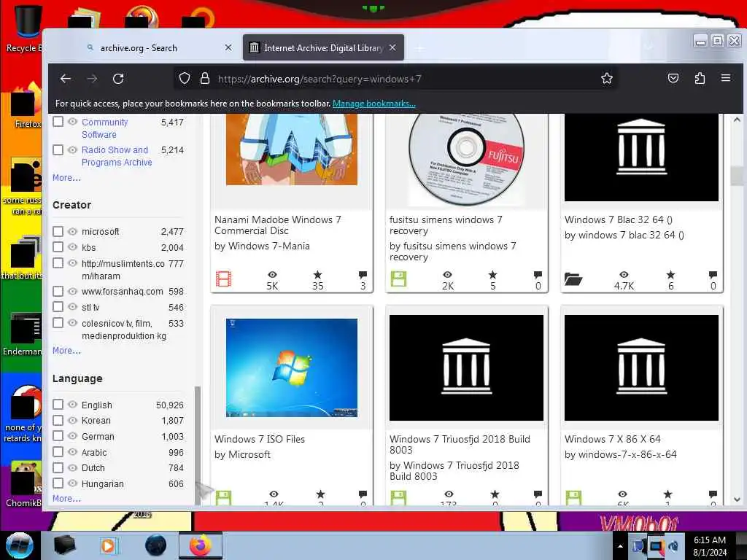This screenshot has height=560, width=747.
Task: Open the Extensions puzzle icon
Action: [x=700, y=78]
